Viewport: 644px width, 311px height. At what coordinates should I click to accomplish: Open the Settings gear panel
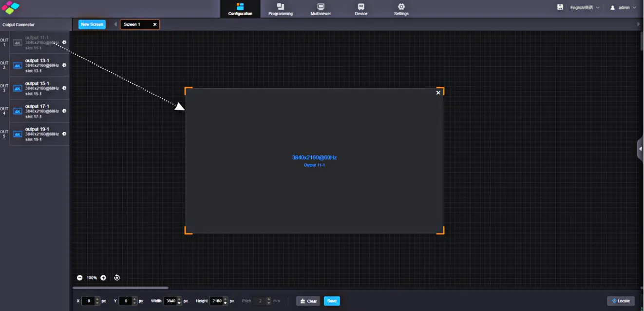401,8
